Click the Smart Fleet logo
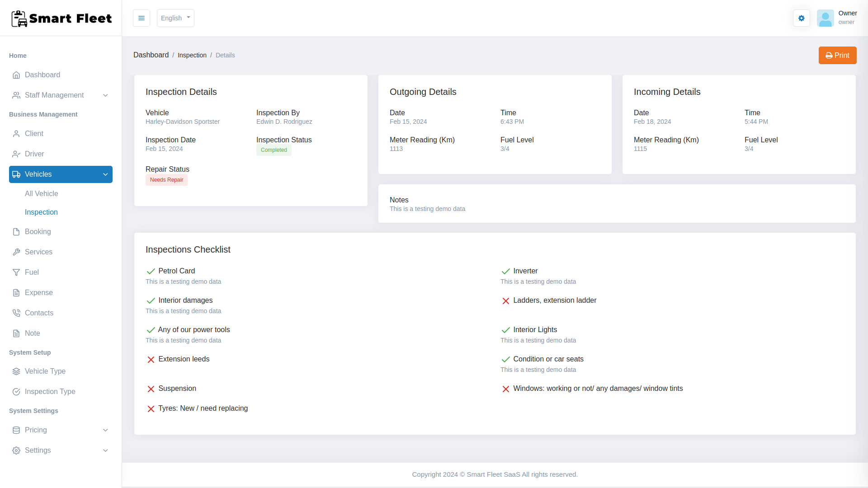Viewport: 868px width, 488px height. click(x=61, y=19)
